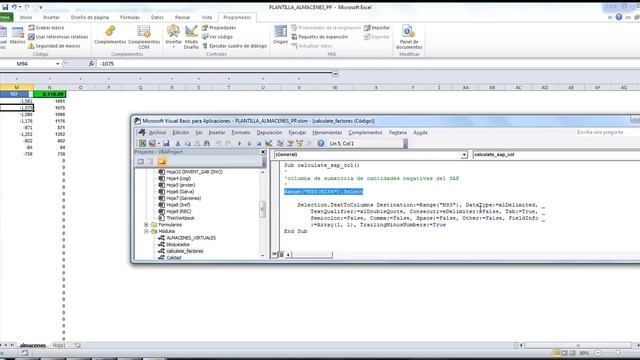Open the (General) object dropdown
This screenshot has width=640, height=360.
click(464, 155)
